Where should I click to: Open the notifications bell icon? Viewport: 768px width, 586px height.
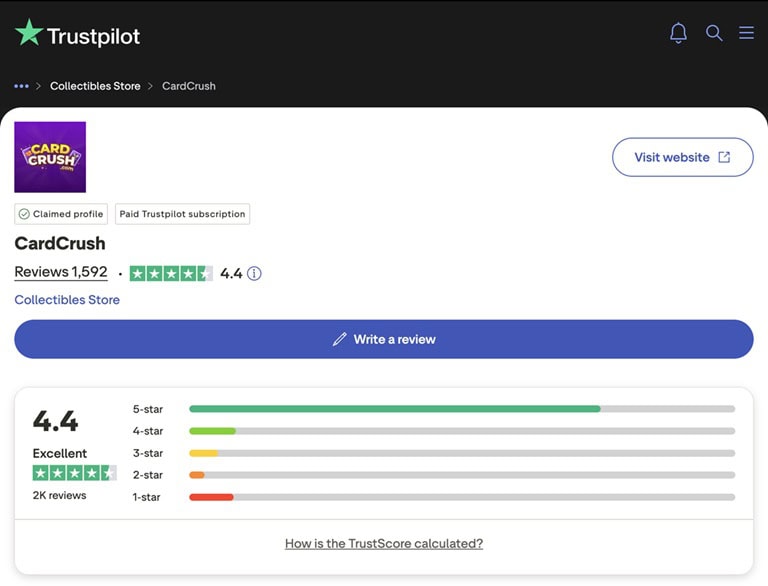tap(678, 33)
